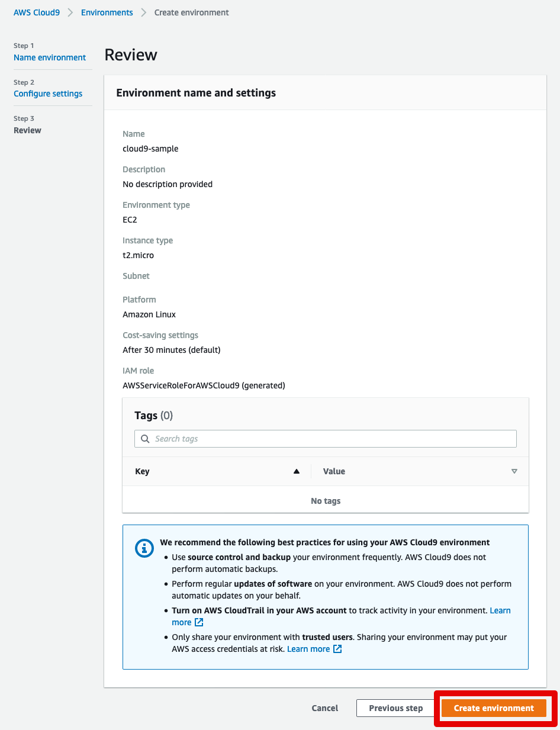Select Step 3 Review in sidebar
This screenshot has width=560, height=730.
[x=27, y=130]
